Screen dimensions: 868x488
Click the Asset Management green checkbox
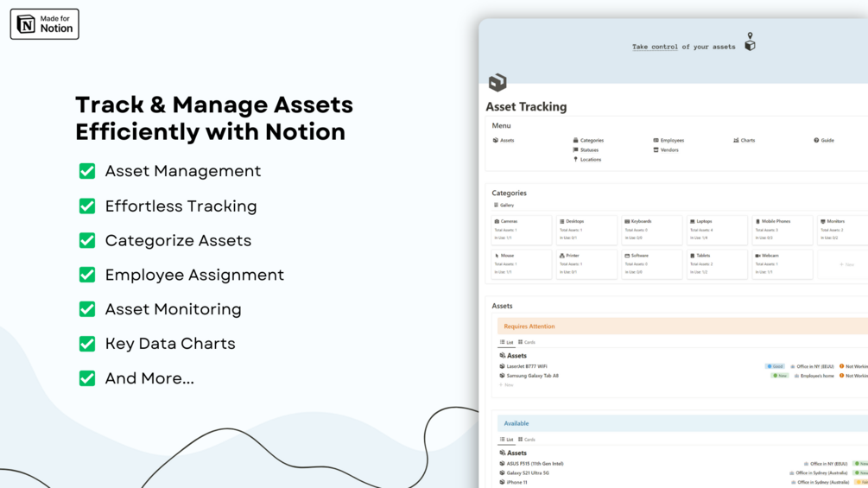87,171
